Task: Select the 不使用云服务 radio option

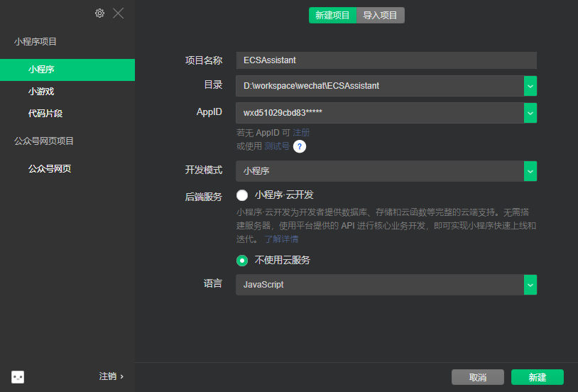Action: (x=242, y=261)
